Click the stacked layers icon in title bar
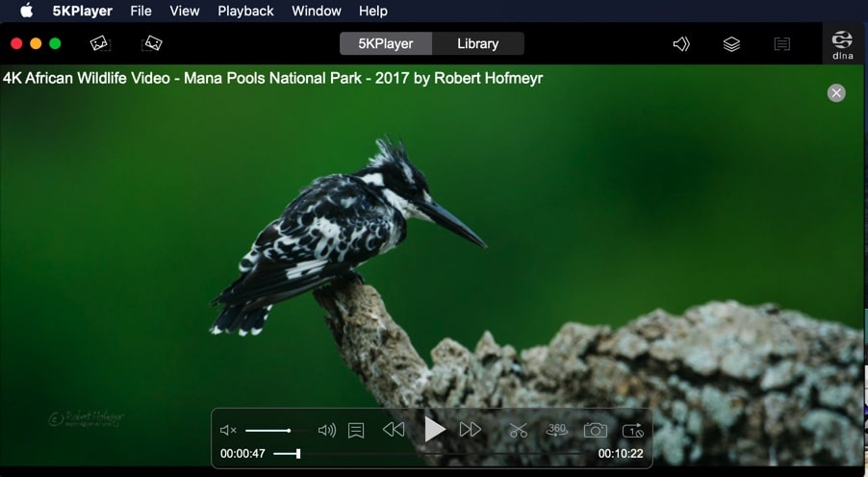 click(x=731, y=44)
